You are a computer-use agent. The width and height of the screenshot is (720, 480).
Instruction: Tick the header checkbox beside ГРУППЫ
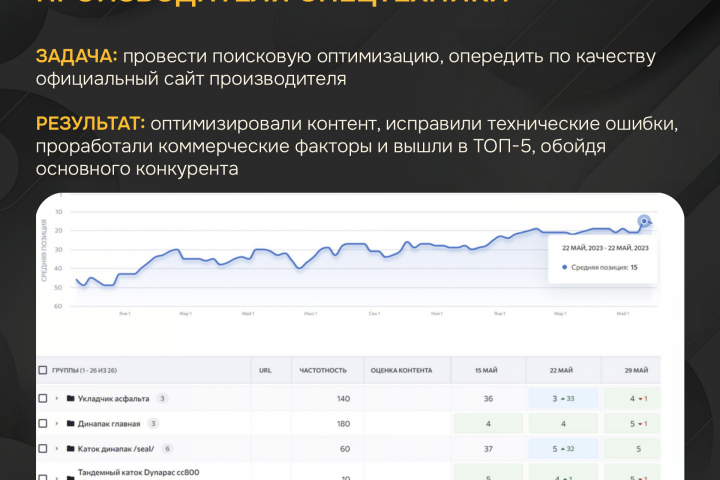click(43, 370)
